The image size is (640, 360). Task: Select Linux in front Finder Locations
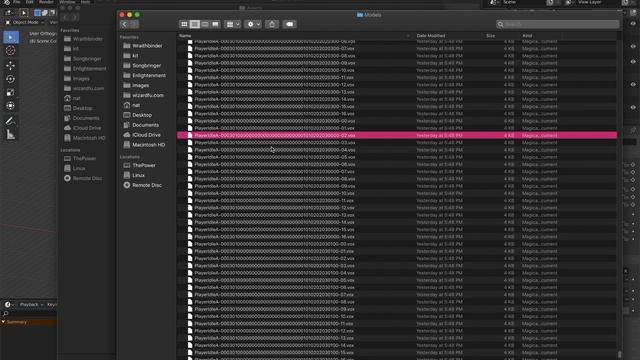(138, 175)
